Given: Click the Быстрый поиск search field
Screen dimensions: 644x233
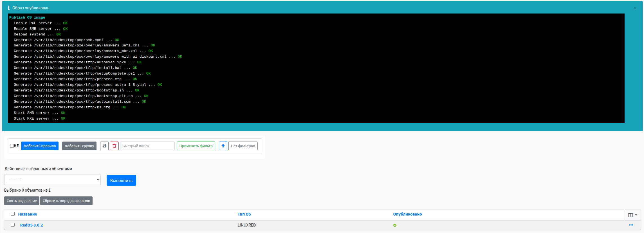Looking at the screenshot, I should [147, 146].
